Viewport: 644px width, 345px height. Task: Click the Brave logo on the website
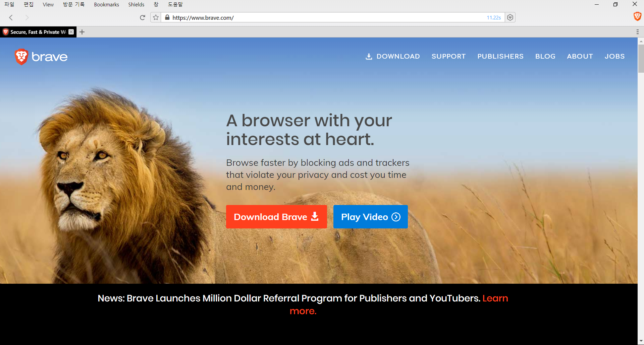(x=41, y=57)
